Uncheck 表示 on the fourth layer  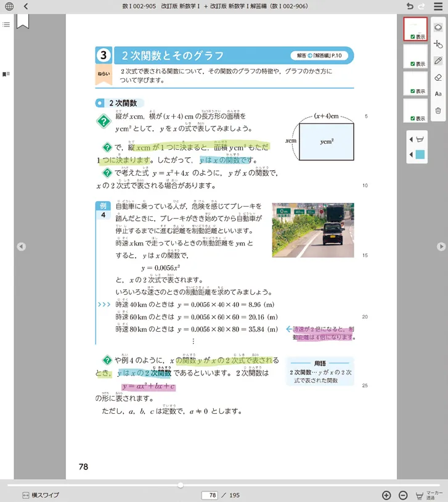[412, 118]
